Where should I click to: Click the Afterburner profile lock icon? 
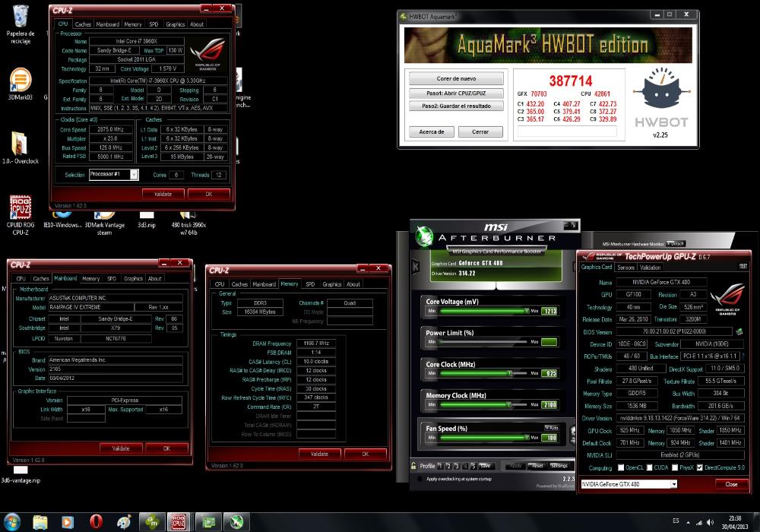coord(413,466)
